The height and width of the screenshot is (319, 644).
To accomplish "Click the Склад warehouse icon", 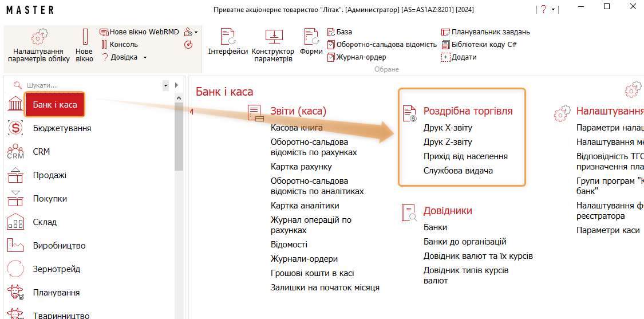I will click(15, 222).
